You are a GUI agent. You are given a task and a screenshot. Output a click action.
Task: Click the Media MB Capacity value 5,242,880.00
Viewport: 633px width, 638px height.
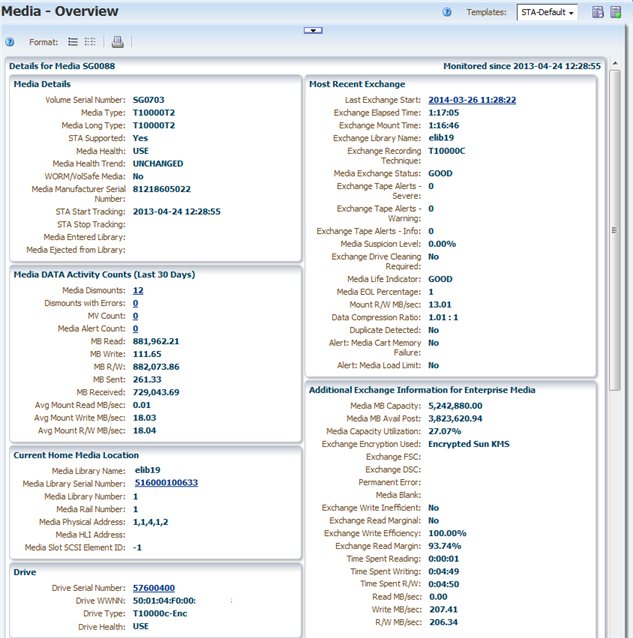point(455,406)
